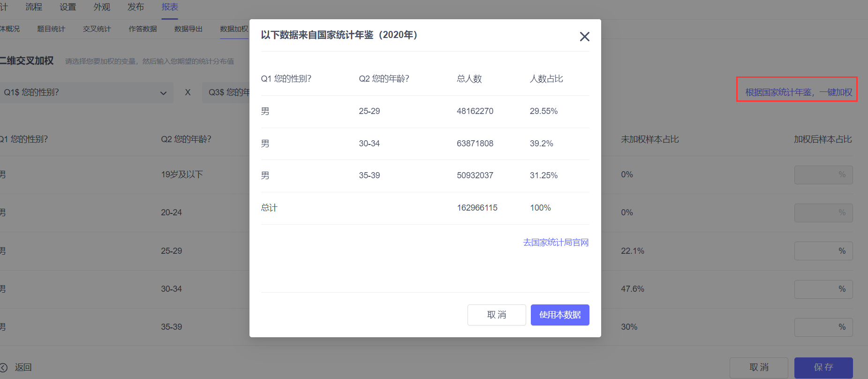Follow the 去国家统计局官网 link
Image resolution: width=868 pixels, height=379 pixels.
(556, 243)
